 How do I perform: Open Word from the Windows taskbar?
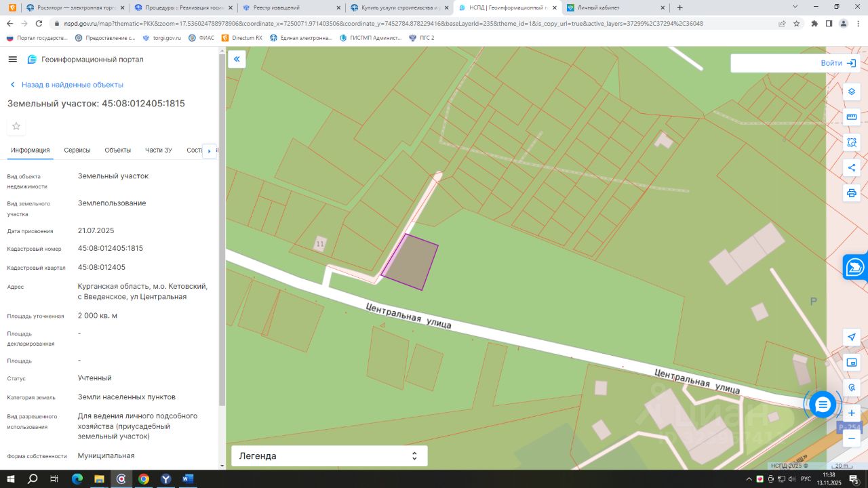pyautogui.click(x=188, y=479)
